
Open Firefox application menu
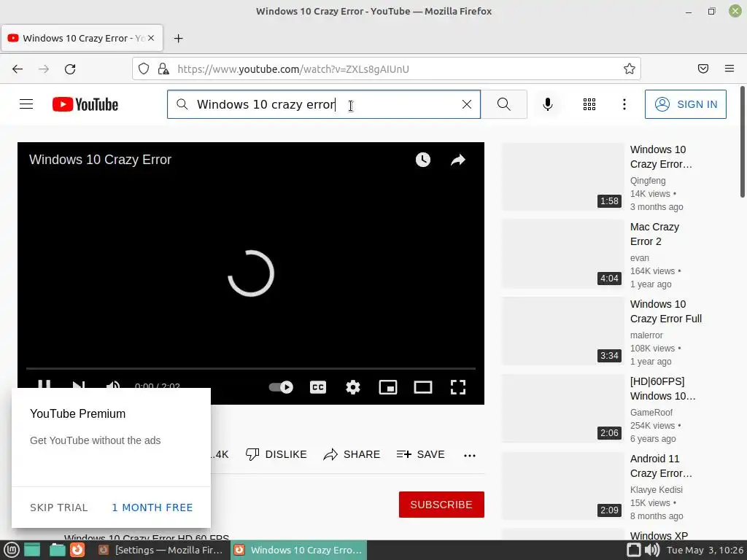[x=729, y=69]
